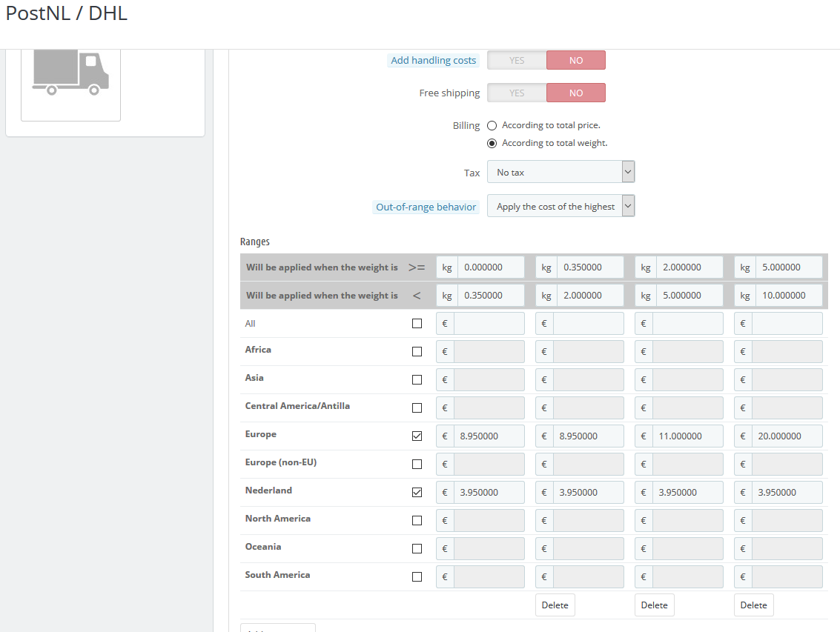The height and width of the screenshot is (632, 840).
Task: Click the Europe price field showing 20.000000
Action: pyautogui.click(x=787, y=436)
